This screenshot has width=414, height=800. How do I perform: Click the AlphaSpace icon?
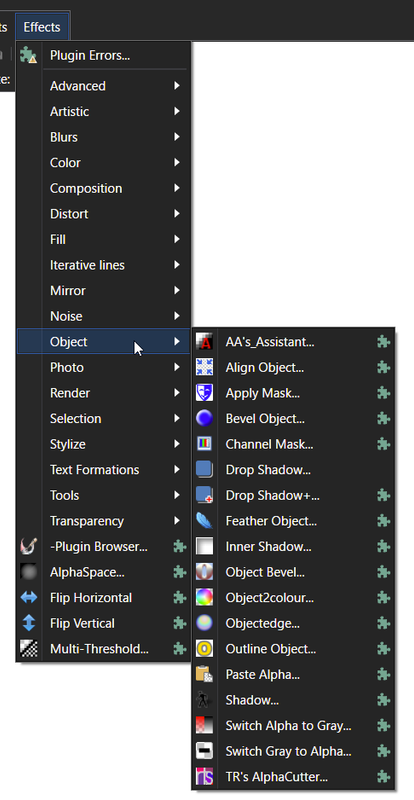29,572
